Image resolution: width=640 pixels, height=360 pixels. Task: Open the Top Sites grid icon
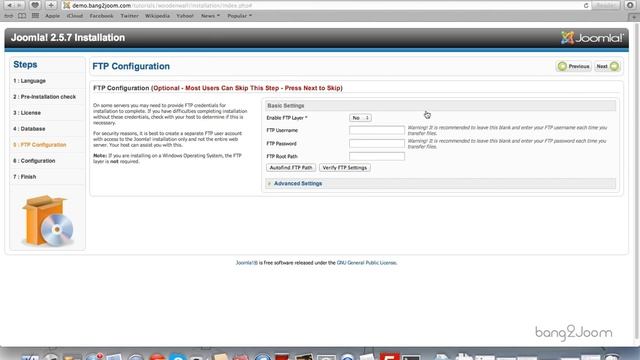(36, 16)
